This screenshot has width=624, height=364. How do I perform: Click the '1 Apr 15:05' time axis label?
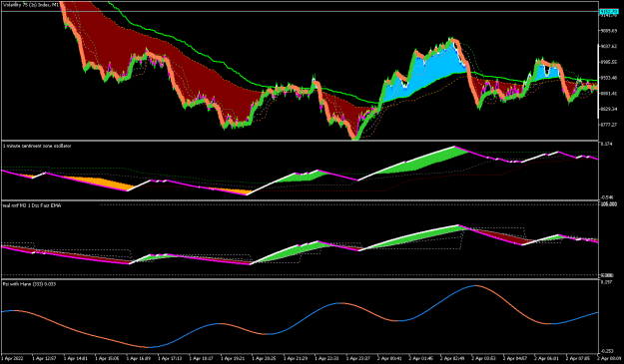(107, 358)
